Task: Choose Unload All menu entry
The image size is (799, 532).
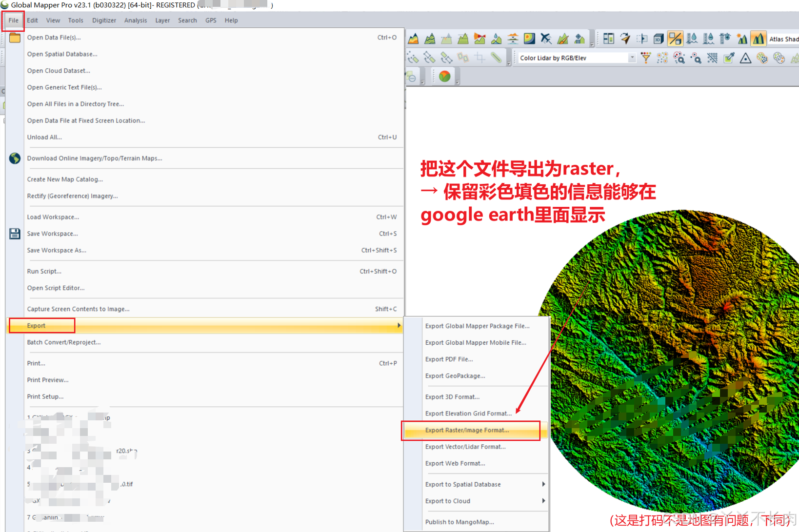Action: [205, 138]
